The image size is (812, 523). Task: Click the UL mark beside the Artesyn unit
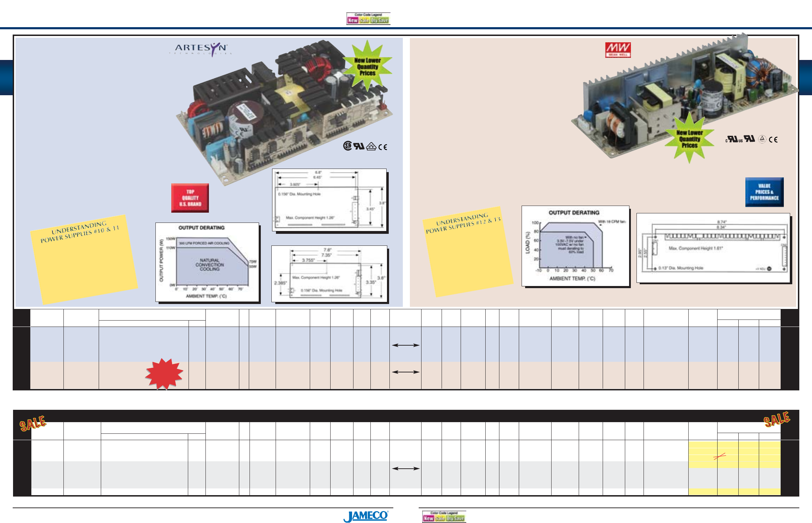point(359,146)
